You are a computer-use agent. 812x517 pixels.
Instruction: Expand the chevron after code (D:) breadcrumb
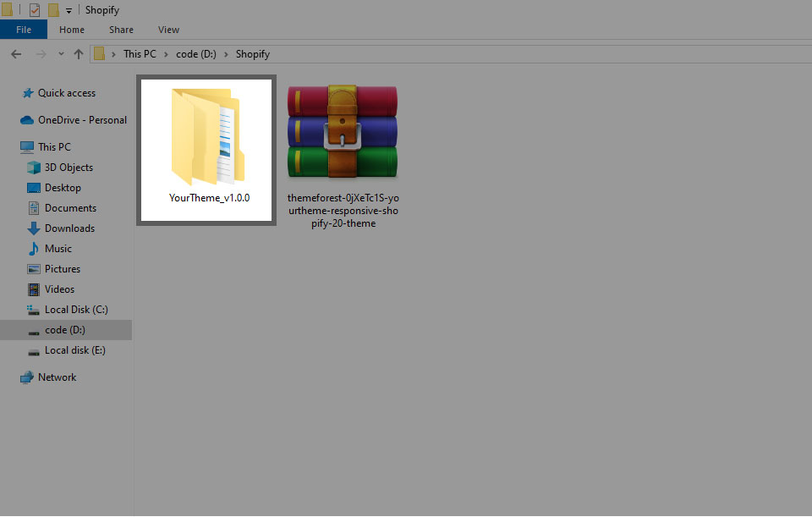tap(226, 54)
